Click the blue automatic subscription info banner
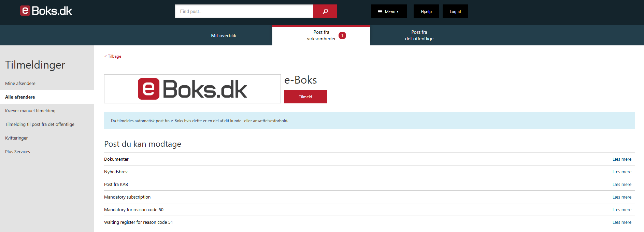Viewport: 644px width, 232px height. pyautogui.click(x=369, y=120)
